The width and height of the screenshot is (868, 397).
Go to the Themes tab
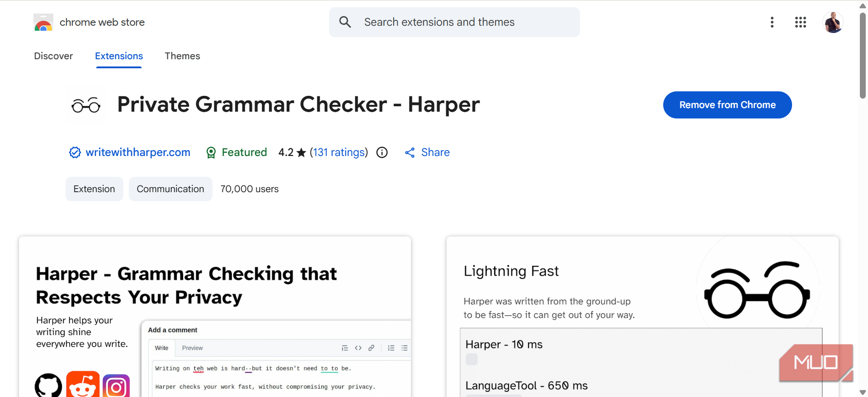(x=182, y=56)
